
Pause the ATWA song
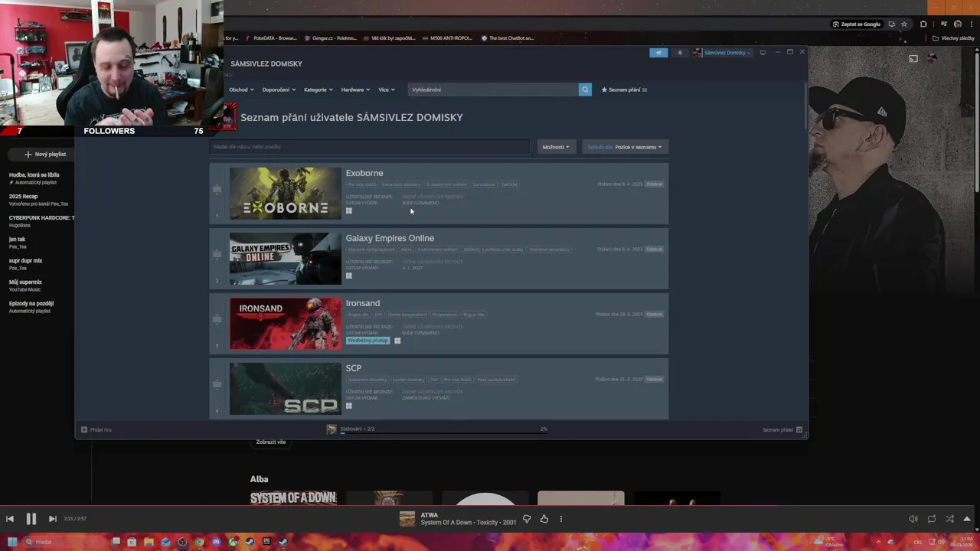(31, 519)
